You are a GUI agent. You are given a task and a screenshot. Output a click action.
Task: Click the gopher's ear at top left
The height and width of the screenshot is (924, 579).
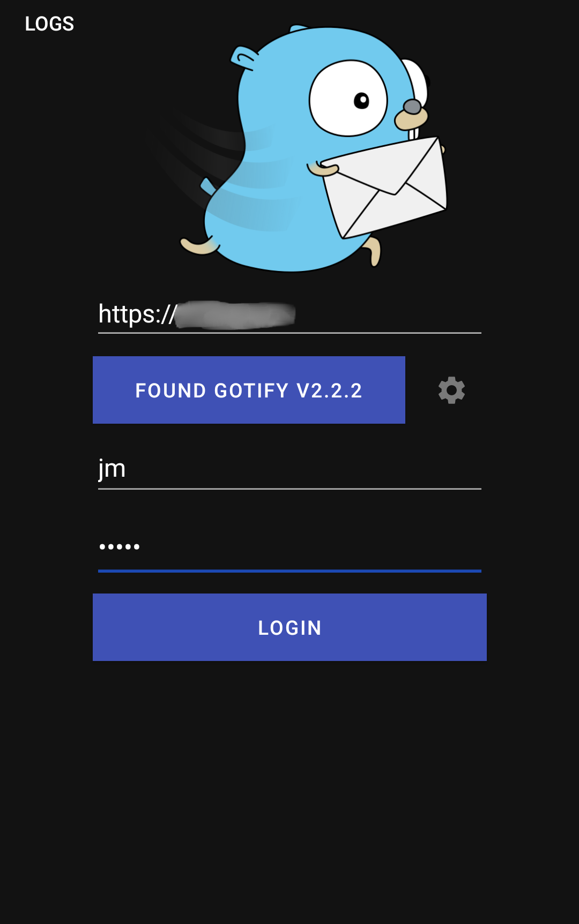244,58
